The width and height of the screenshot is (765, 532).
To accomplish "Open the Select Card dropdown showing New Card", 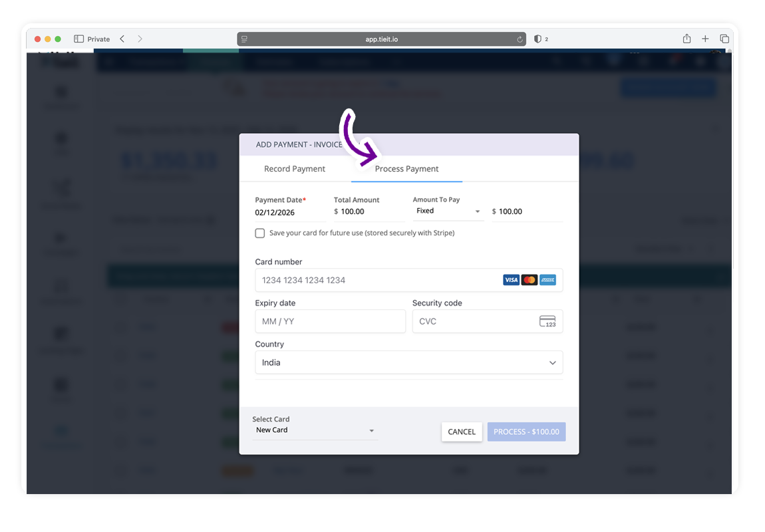I will point(315,430).
